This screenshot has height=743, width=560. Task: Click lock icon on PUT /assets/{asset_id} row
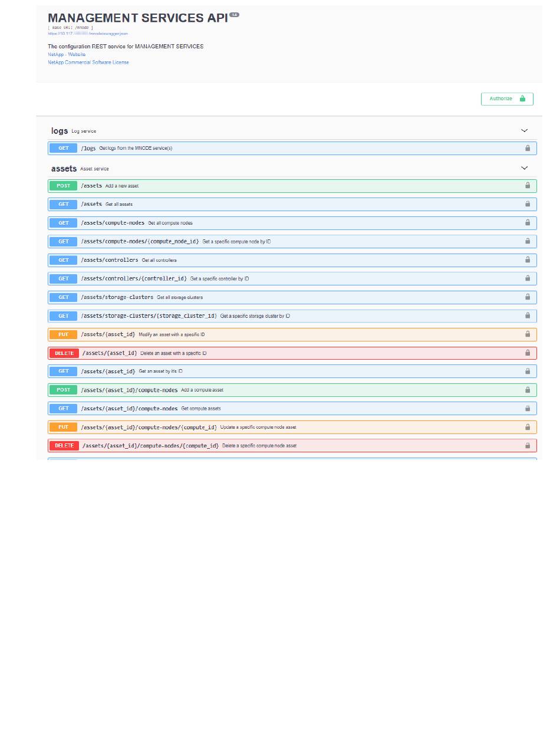(527, 334)
